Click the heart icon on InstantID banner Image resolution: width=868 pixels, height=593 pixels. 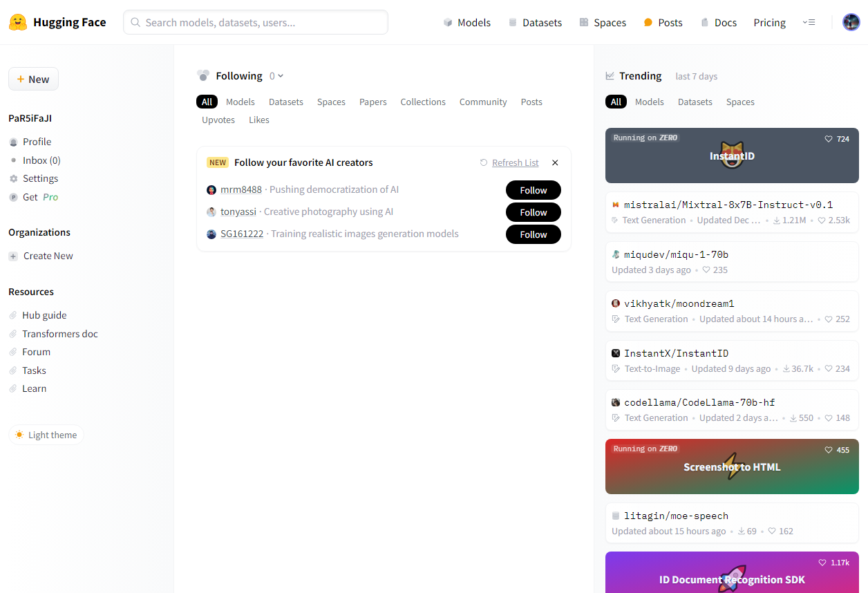(x=829, y=139)
